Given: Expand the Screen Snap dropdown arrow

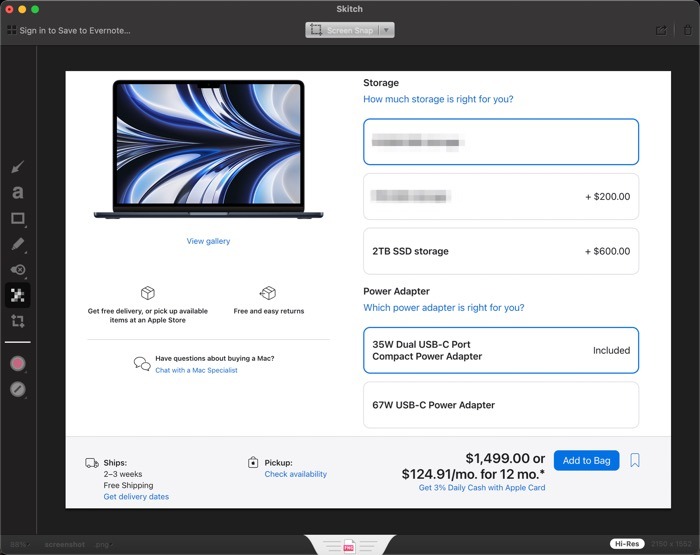Looking at the screenshot, I should [x=387, y=30].
